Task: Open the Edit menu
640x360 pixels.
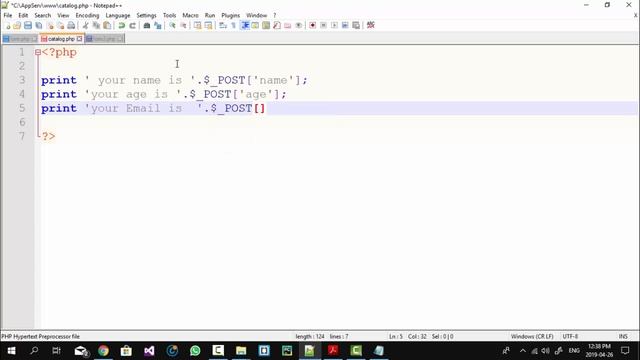Action: coord(23,16)
